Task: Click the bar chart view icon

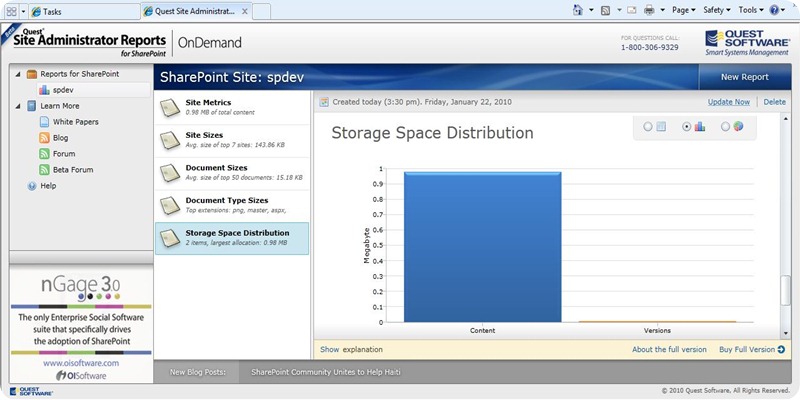Action: tap(700, 127)
